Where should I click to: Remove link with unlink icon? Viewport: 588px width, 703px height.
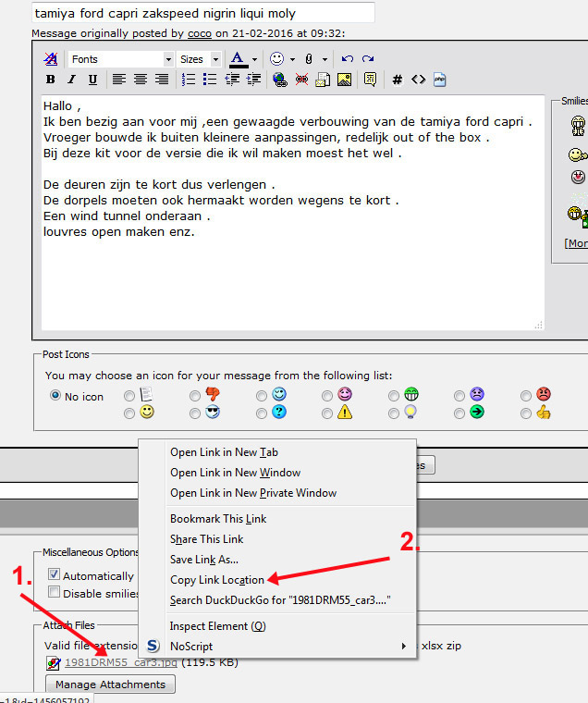(x=301, y=80)
